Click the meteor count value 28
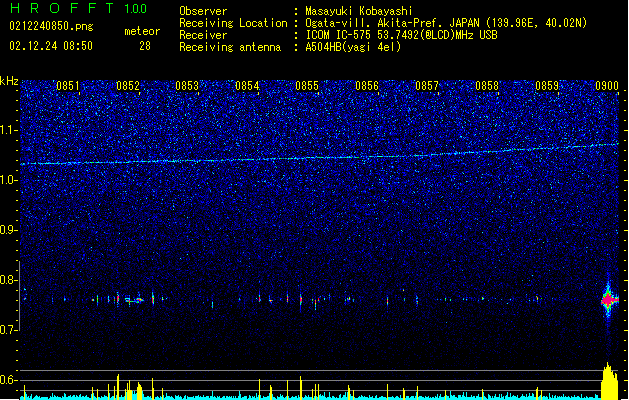 (x=145, y=46)
